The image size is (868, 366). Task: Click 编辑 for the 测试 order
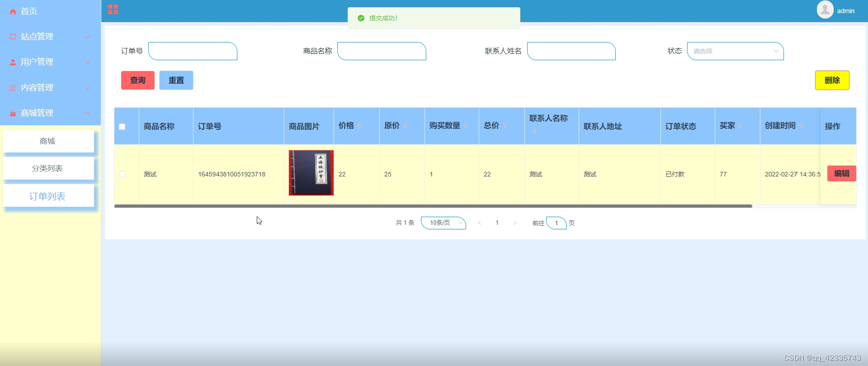[x=841, y=174]
